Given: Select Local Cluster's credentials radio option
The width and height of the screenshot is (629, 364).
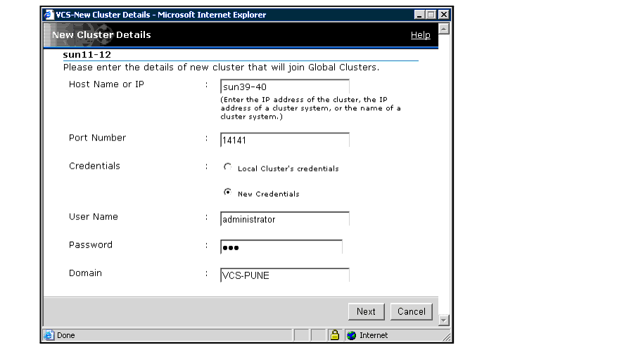Looking at the screenshot, I should pos(227,167).
